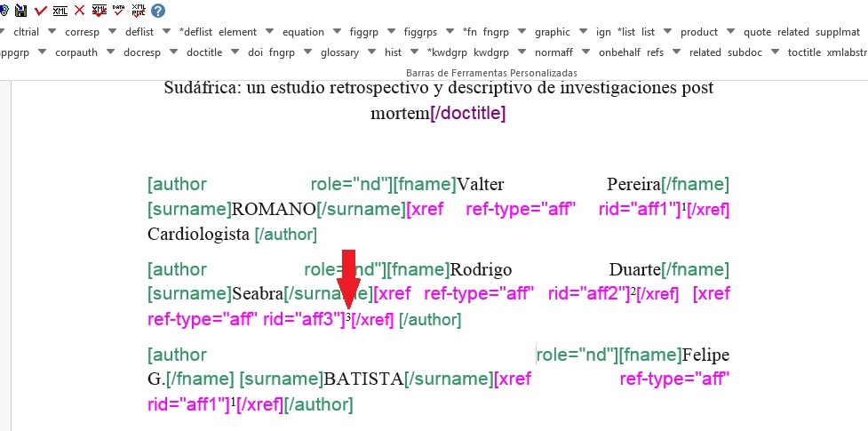The image size is (868, 431).
Task: Open the glossary dropdown
Action: point(368,53)
